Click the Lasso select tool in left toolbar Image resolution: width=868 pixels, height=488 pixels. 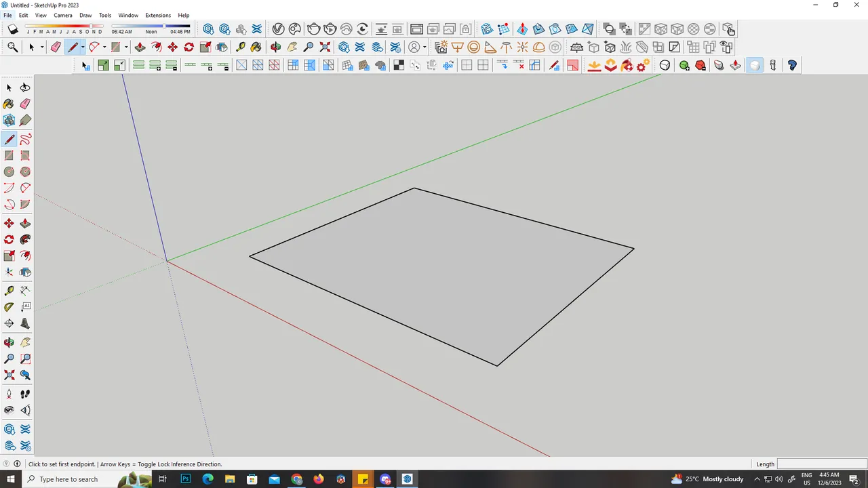point(25,88)
